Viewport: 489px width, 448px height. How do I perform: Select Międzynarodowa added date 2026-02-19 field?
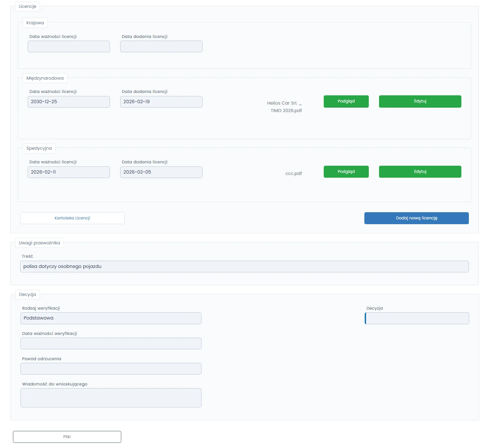coord(161,102)
